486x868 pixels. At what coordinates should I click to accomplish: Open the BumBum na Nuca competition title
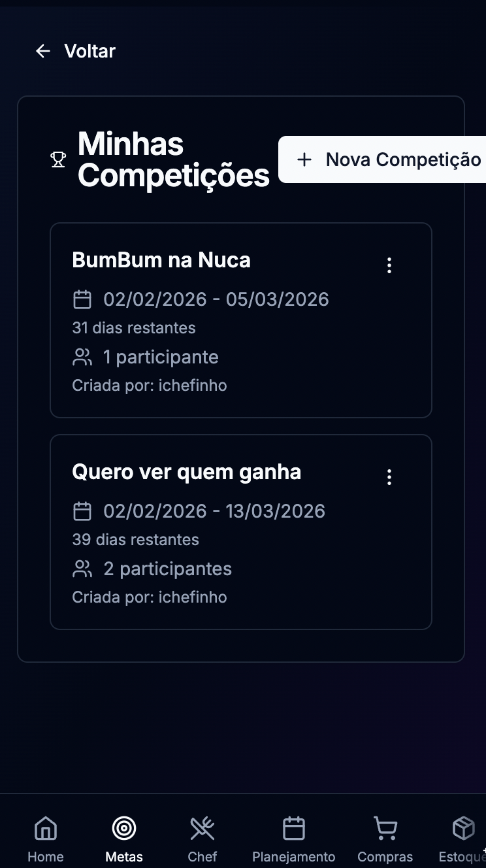pos(161,260)
